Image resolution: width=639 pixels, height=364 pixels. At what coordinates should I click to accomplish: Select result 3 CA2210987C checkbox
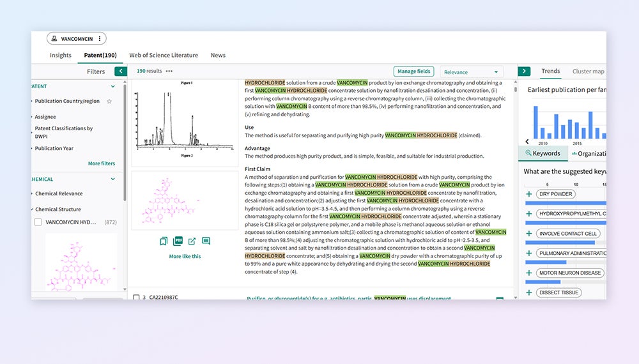136,297
